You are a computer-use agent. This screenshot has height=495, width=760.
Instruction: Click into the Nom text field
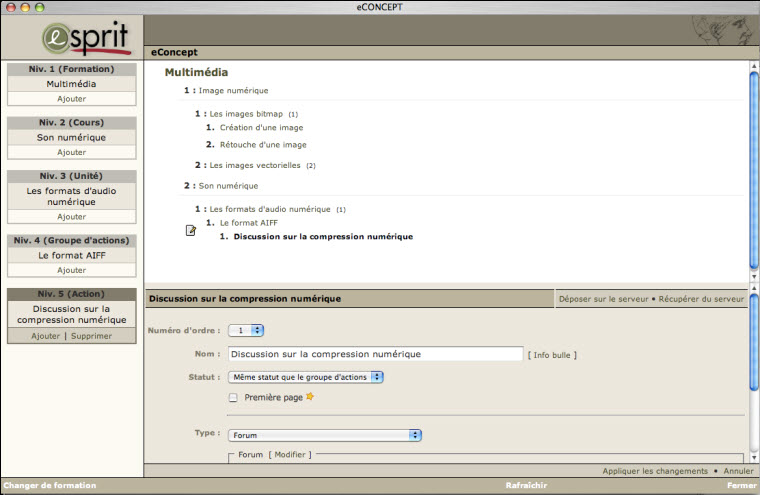point(375,354)
